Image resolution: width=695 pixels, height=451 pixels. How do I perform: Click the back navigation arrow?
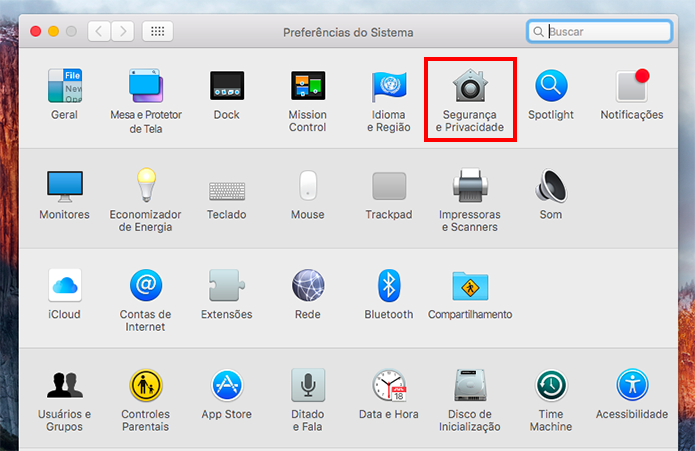pyautogui.click(x=99, y=31)
